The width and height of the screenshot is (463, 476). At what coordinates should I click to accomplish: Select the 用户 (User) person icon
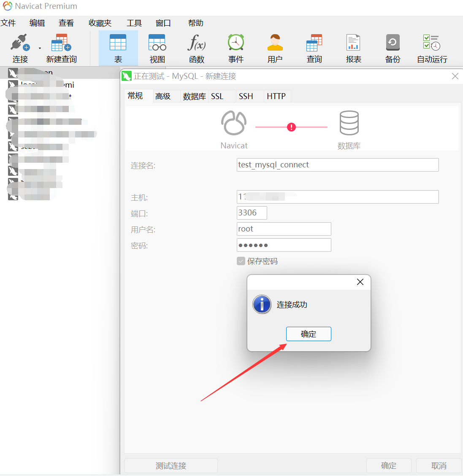coord(275,43)
